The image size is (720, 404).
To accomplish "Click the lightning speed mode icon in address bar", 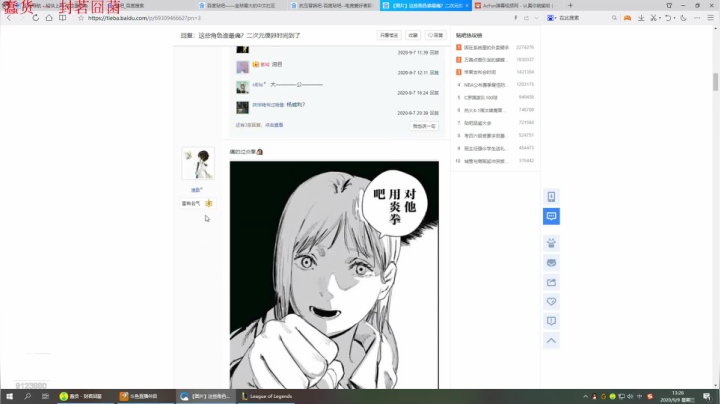I will pos(515,18).
